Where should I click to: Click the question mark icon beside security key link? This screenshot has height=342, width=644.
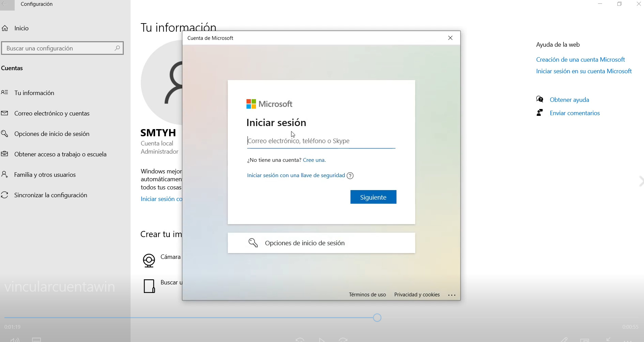point(350,176)
